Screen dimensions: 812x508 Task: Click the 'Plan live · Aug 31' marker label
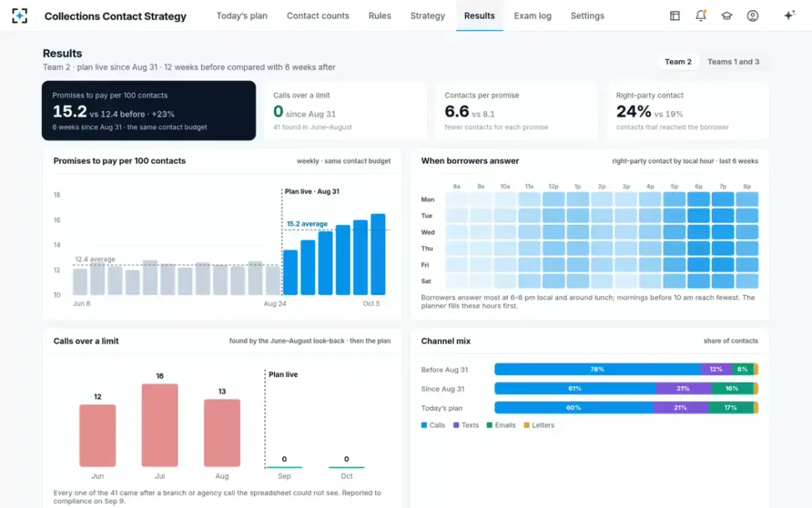coord(312,192)
